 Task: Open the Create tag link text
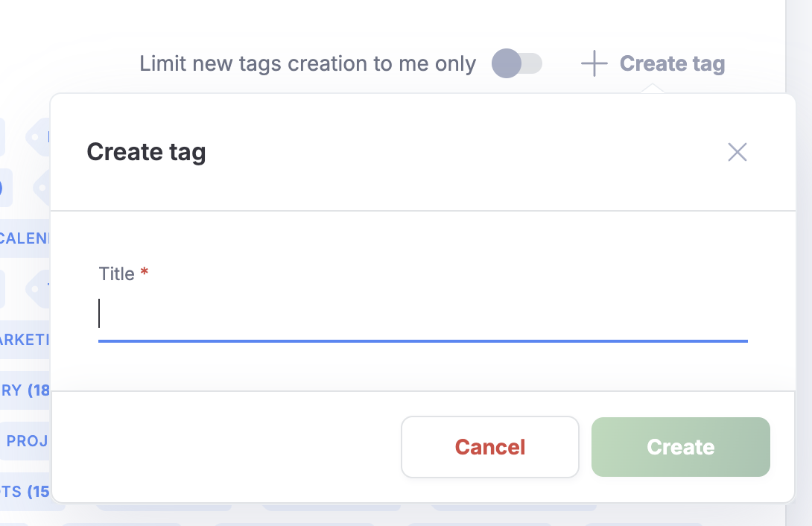tap(672, 64)
